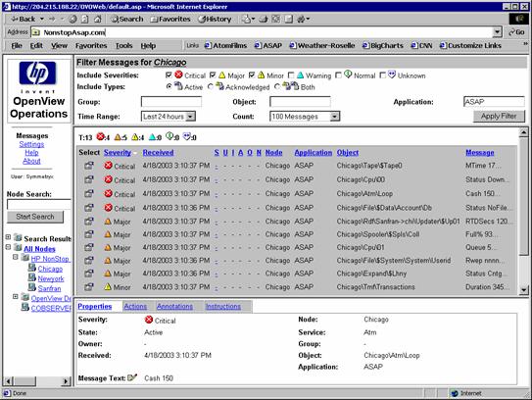
Task: Open the History toolbar button
Action: click(215, 19)
